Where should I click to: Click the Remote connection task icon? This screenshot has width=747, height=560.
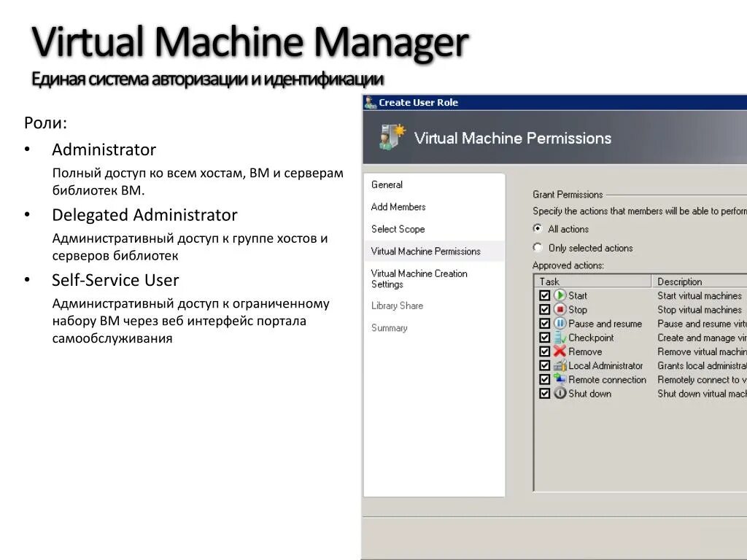560,379
